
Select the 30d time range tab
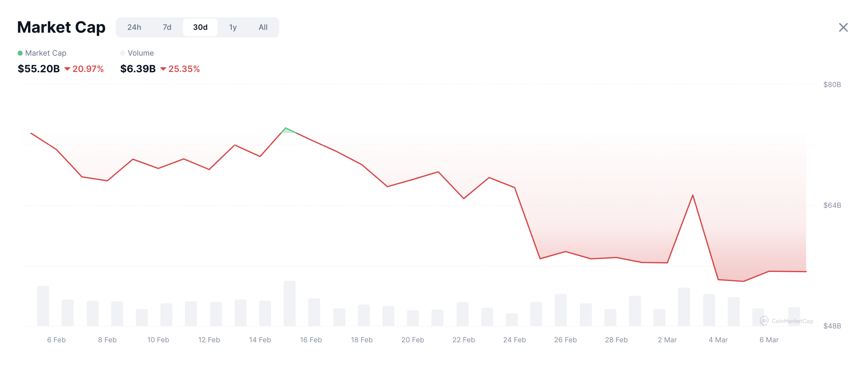click(200, 27)
